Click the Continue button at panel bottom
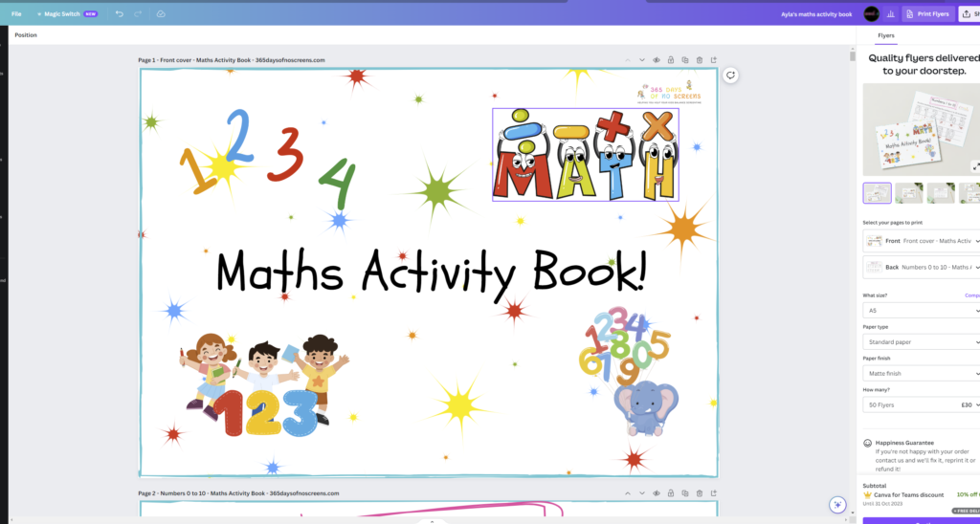 point(922,521)
